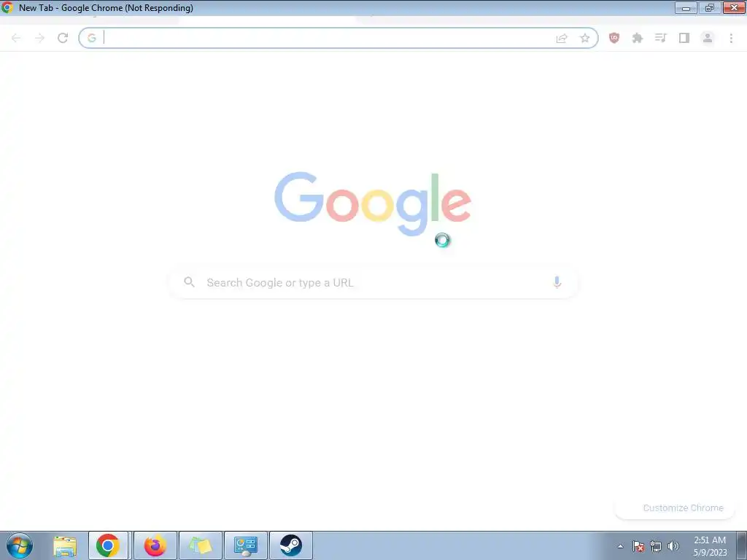Open the Action Center flag icon
The width and height of the screenshot is (747, 560).
tap(638, 546)
